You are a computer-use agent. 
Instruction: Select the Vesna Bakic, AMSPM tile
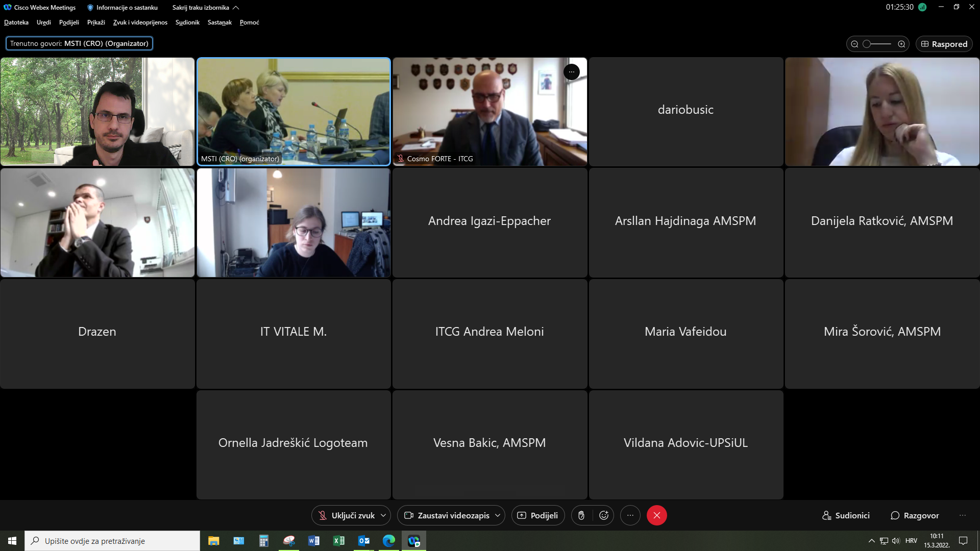coord(489,445)
